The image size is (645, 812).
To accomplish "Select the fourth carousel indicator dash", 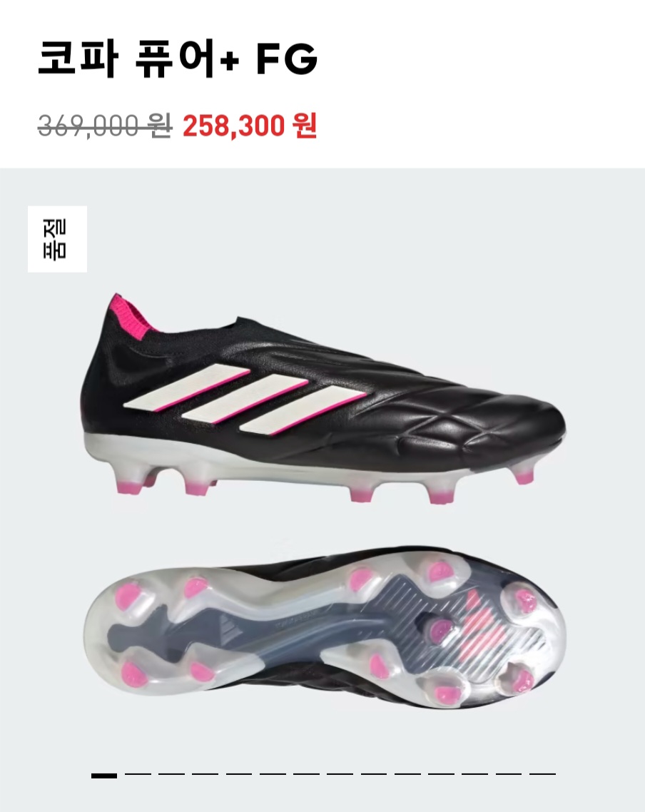I will point(205,775).
